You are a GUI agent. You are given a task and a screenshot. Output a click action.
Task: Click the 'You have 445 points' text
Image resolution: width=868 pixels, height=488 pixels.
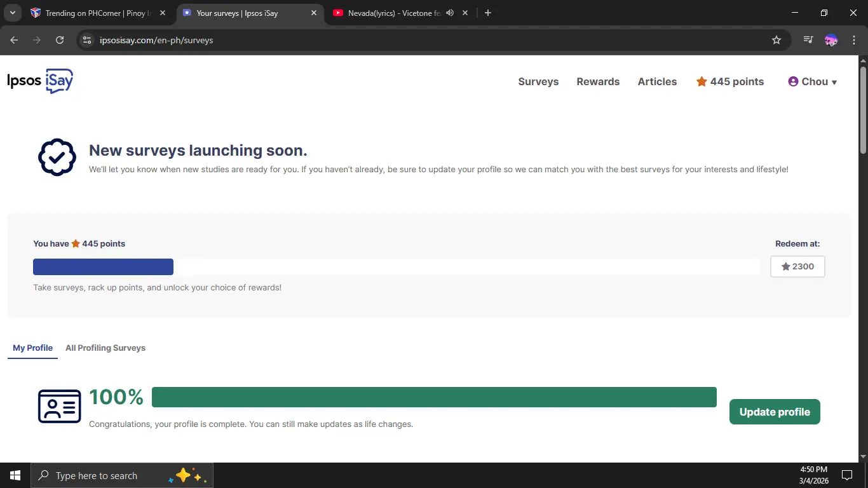click(x=79, y=243)
